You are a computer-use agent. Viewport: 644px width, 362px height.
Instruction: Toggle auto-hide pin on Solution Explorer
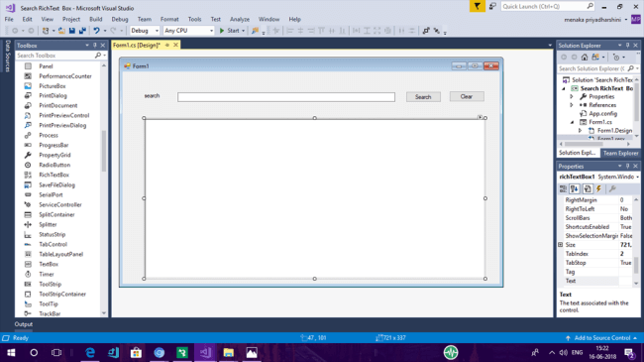tap(627, 46)
